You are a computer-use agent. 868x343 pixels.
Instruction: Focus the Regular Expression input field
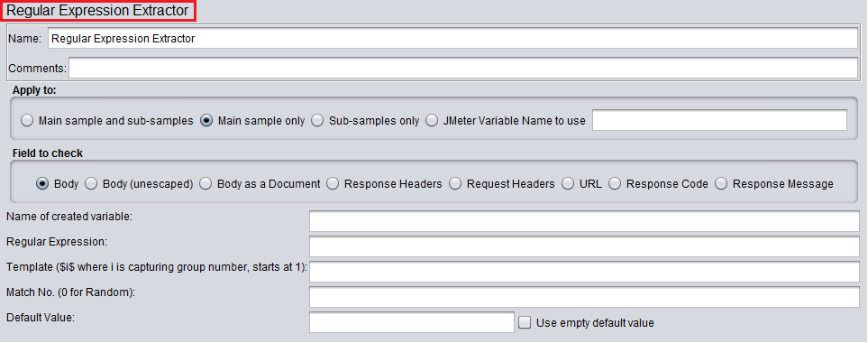click(x=584, y=246)
